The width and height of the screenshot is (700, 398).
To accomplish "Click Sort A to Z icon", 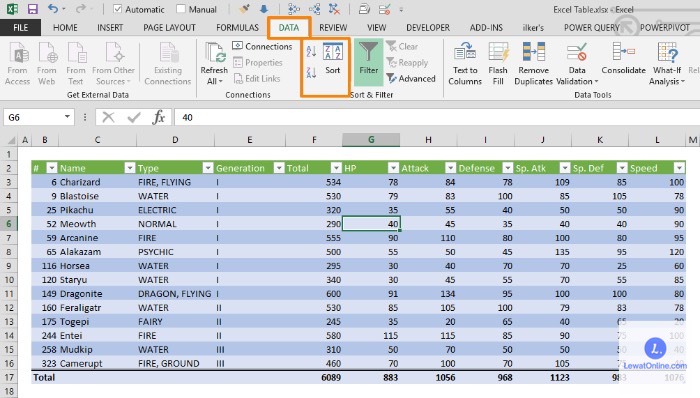I will (311, 51).
